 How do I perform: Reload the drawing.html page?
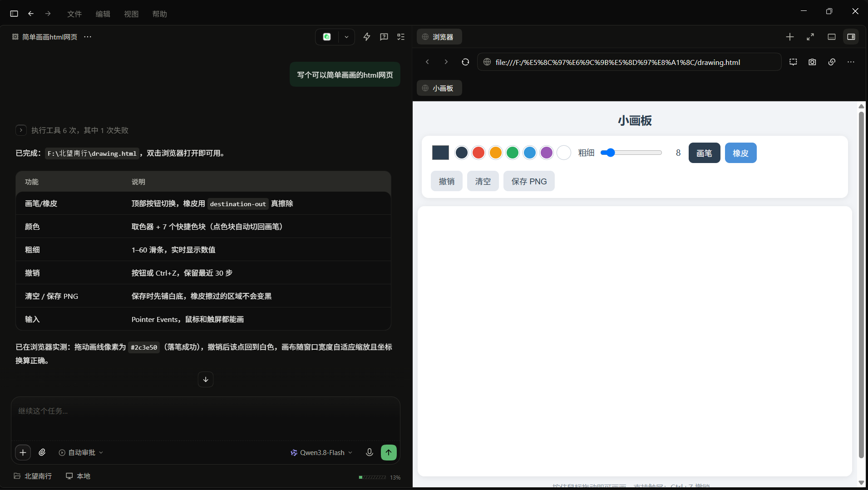tap(465, 62)
